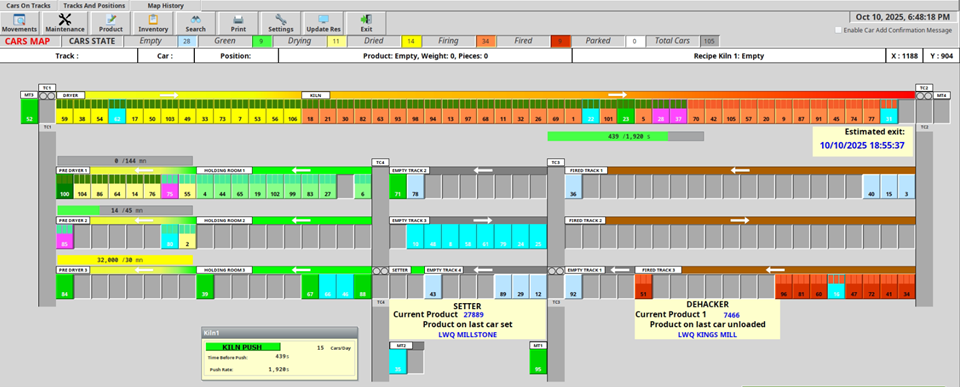Click the Pre Dryer 2 timer bar 14 /45 mn

pyautogui.click(x=125, y=210)
